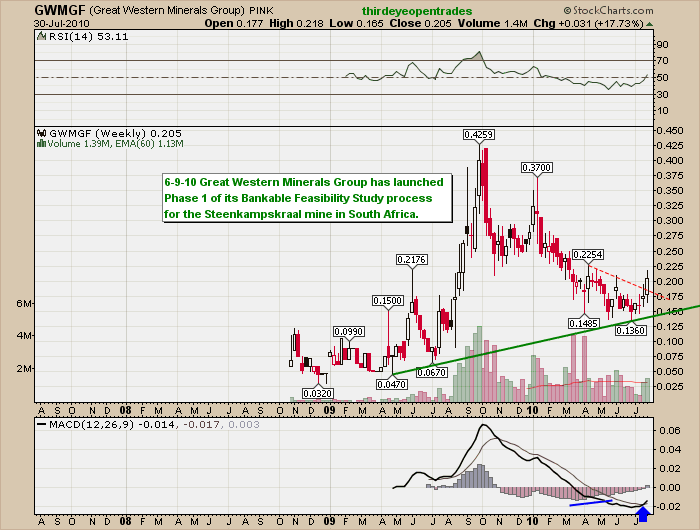
Task: Click the Volume 1.4M header value
Action: (x=492, y=23)
